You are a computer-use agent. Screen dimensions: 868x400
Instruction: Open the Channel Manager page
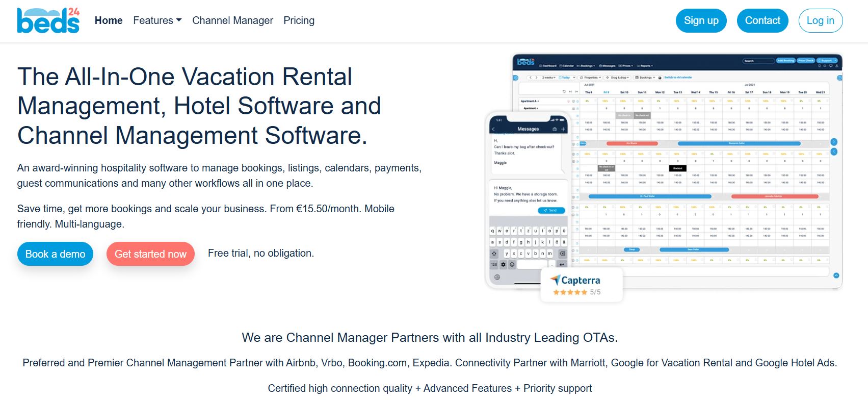(232, 20)
